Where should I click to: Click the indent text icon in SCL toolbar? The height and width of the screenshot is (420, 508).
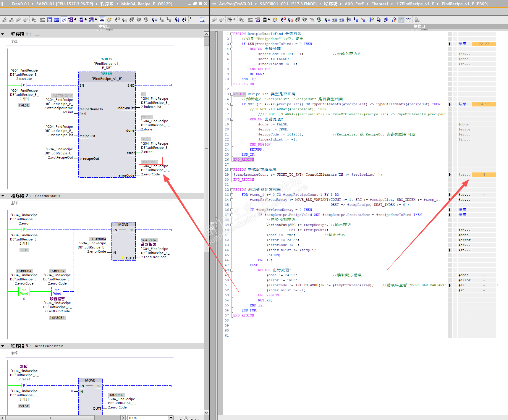334,20
